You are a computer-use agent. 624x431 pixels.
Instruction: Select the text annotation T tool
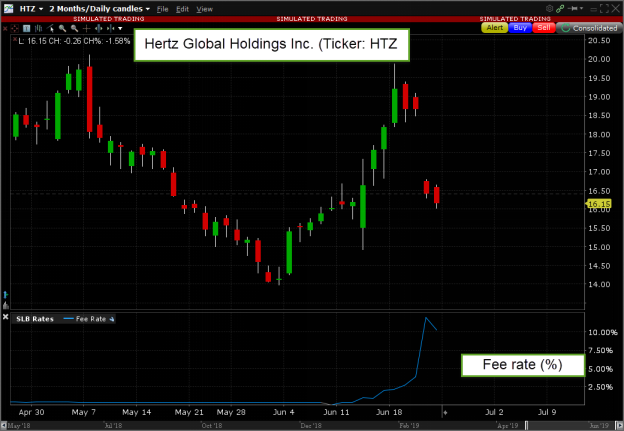27,28
